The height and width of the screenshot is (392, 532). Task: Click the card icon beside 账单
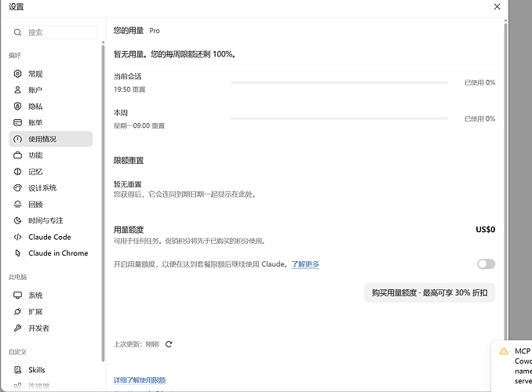coord(17,122)
